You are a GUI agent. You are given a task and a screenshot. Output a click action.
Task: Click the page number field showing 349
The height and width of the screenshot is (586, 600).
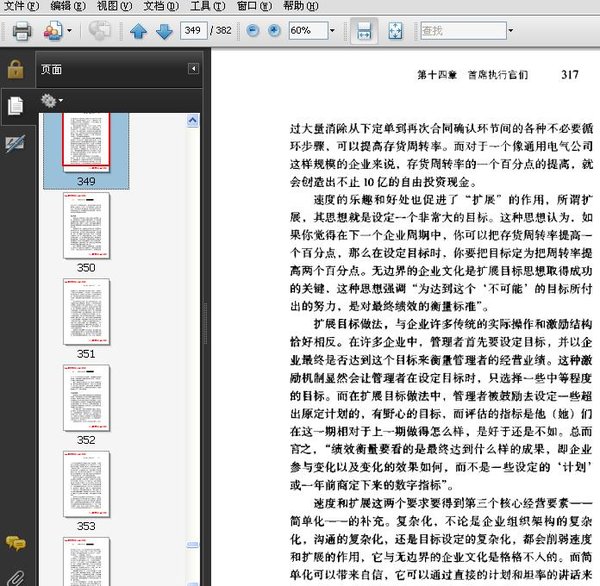194,31
